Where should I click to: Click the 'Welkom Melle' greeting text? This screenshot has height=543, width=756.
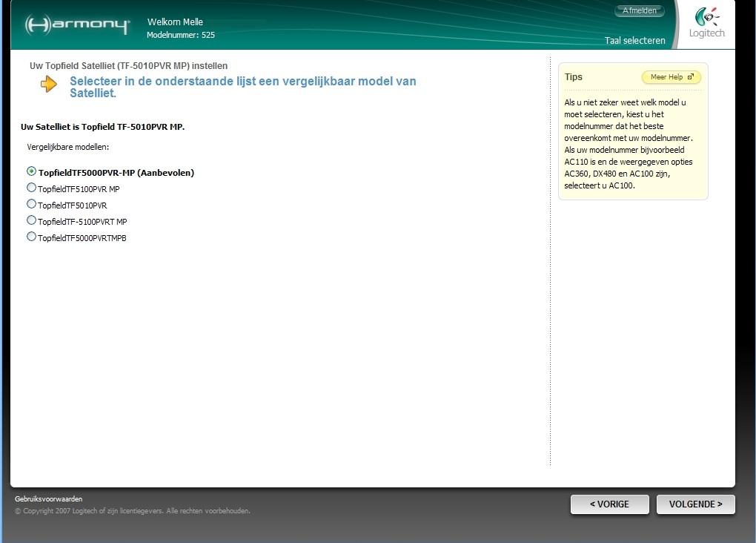175,22
